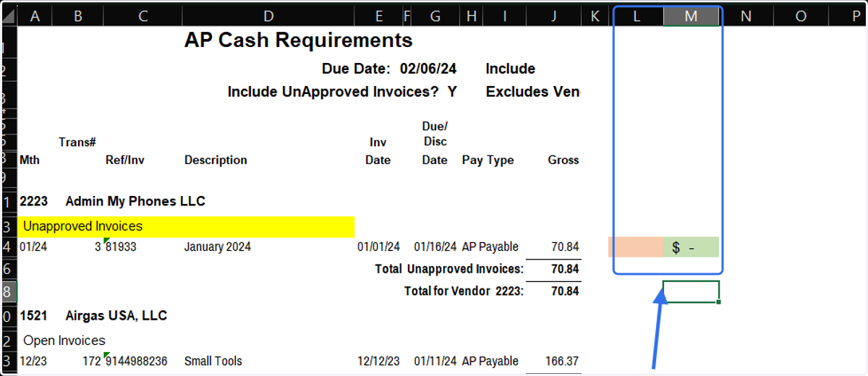Click the selected empty cell in column M
Screen dimensions: 868x376
click(x=692, y=292)
